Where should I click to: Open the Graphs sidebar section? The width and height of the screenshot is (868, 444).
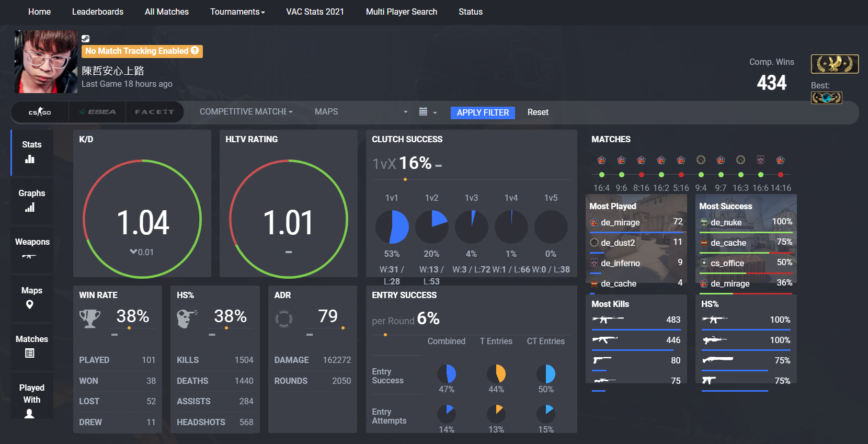[32, 200]
